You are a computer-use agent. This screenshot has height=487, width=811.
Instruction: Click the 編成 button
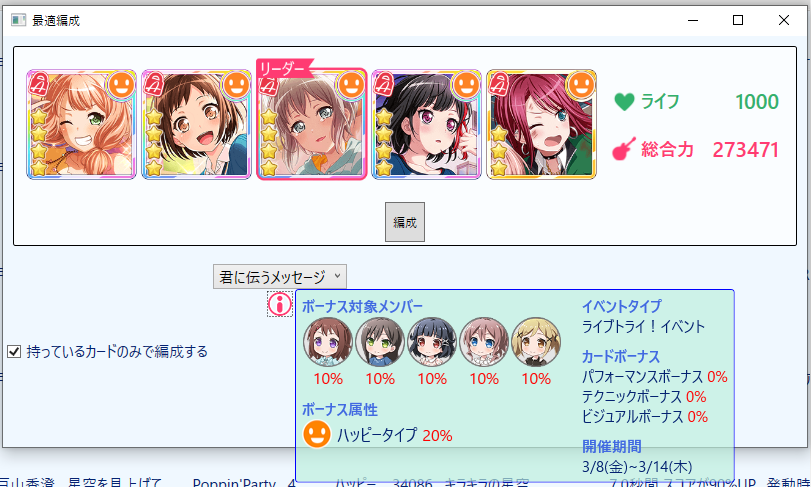coord(405,222)
